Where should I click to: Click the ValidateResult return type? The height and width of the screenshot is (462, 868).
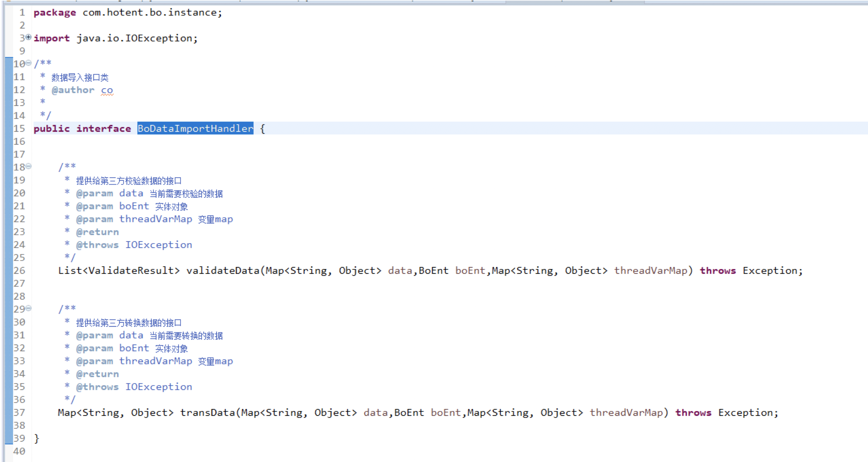click(132, 271)
